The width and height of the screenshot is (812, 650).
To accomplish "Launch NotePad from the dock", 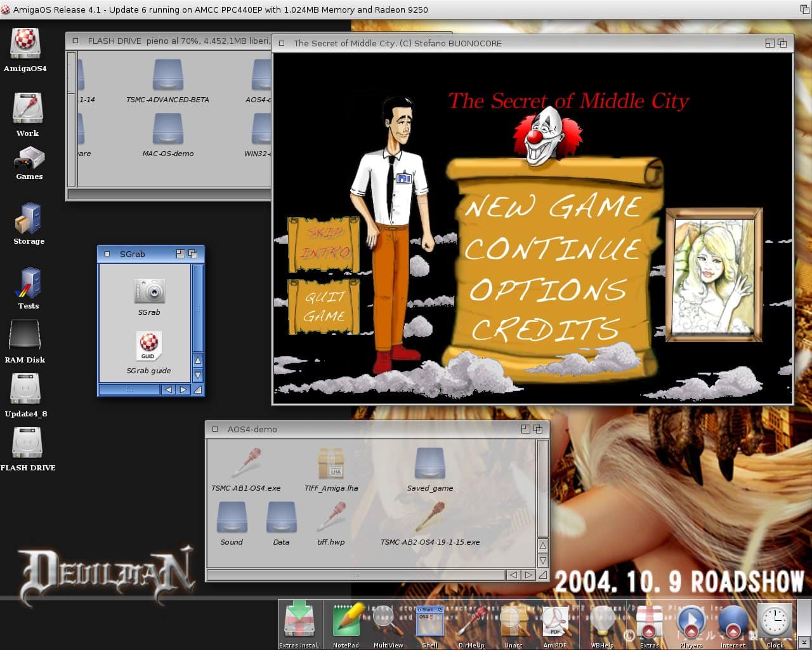I will tap(346, 620).
